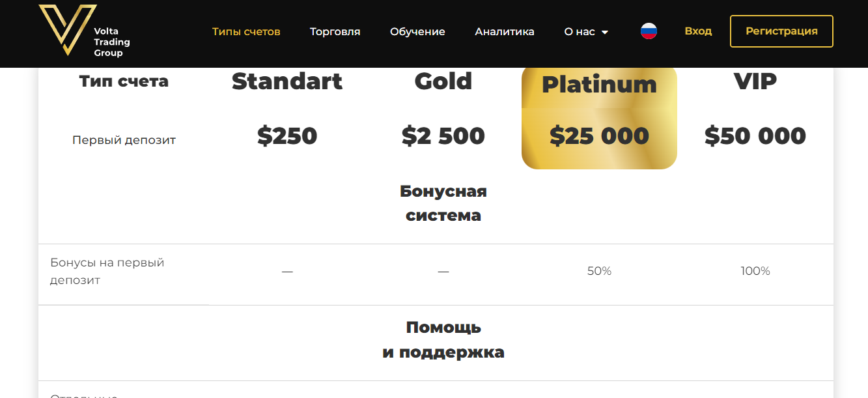Screen dimensions: 868x398
Task: Click the Standart account heading
Action: [x=287, y=81]
